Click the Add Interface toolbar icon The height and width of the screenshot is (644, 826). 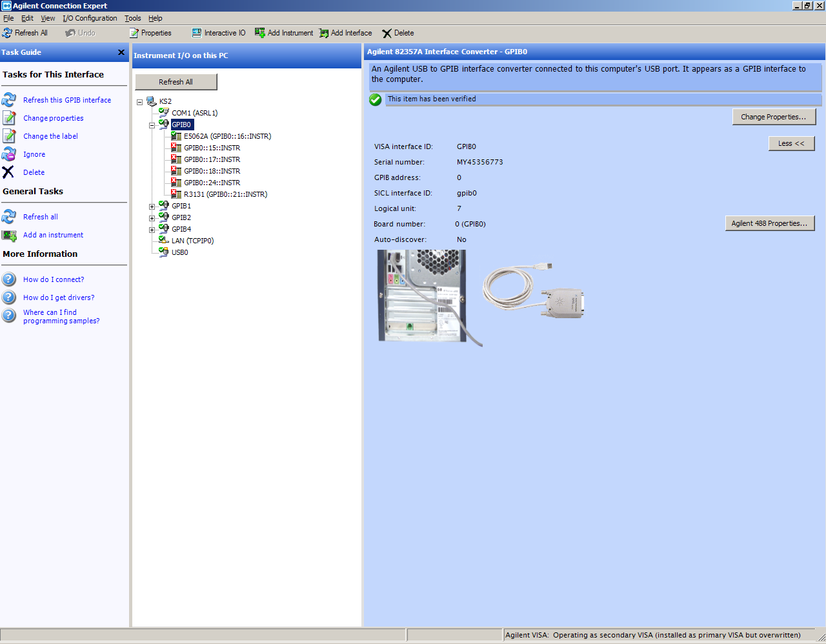tap(324, 33)
